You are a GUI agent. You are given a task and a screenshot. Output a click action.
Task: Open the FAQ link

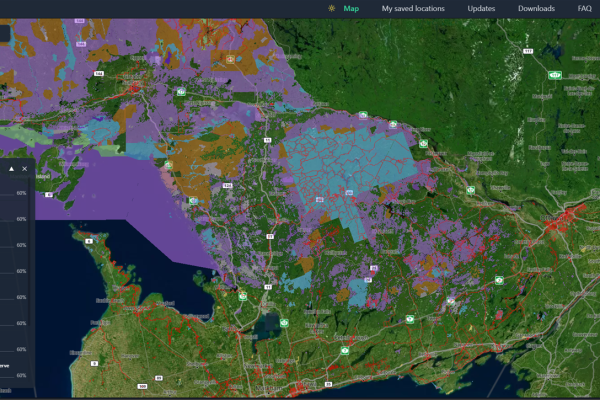585,9
